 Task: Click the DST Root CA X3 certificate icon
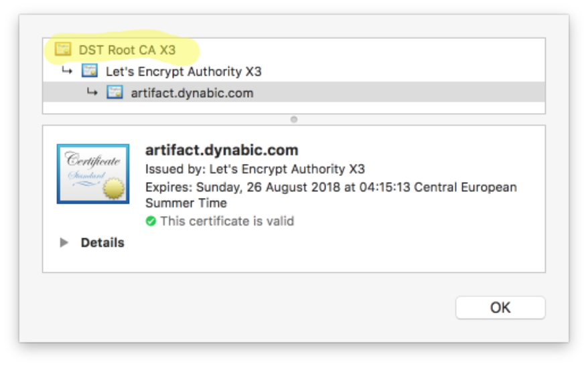tap(63, 50)
